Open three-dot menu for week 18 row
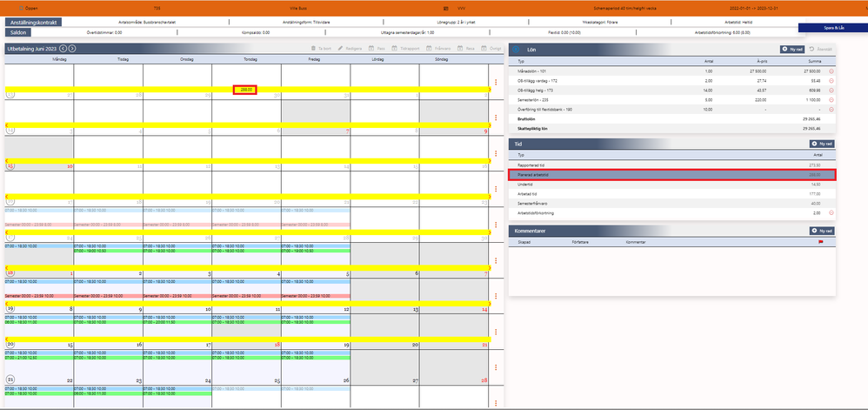The height and width of the screenshot is (410, 868). [496, 260]
